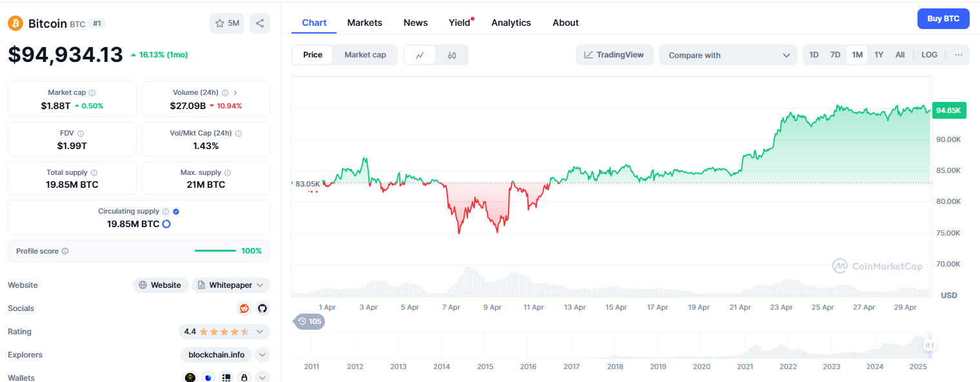980x382 pixels.
Task: Open the Markets tab
Action: coord(365,23)
